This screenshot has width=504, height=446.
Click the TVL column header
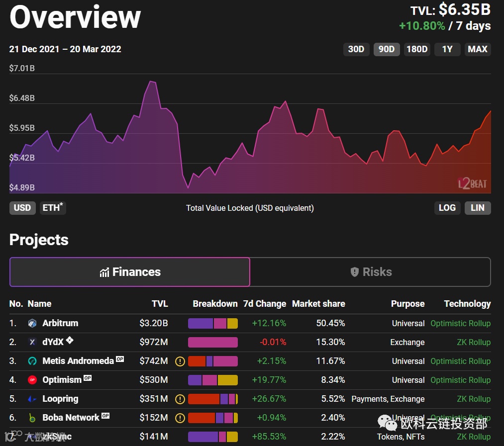pos(160,304)
